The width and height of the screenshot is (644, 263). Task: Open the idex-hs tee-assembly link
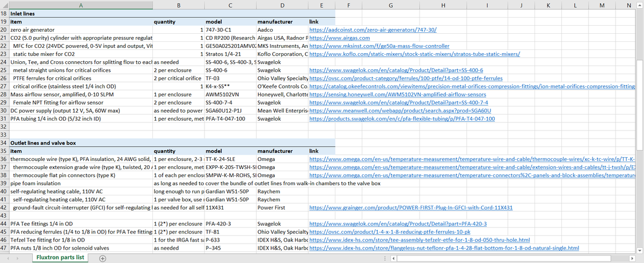click(420, 240)
